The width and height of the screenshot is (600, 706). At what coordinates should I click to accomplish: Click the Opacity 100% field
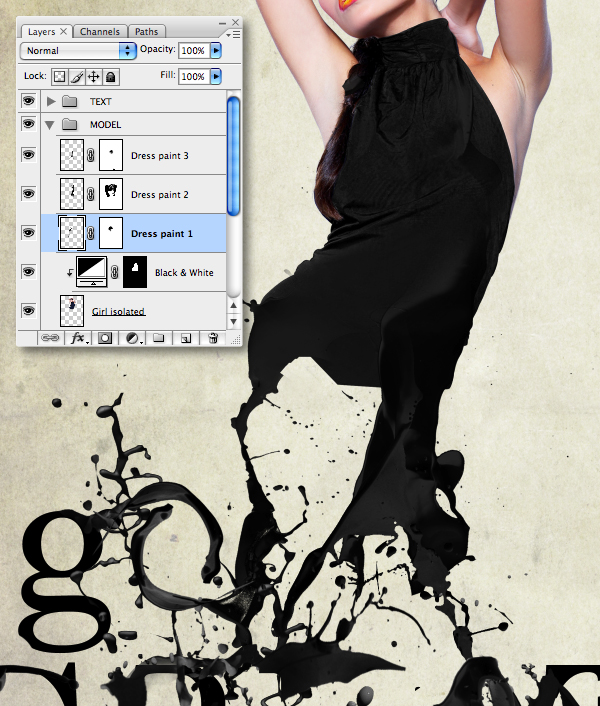pos(194,50)
